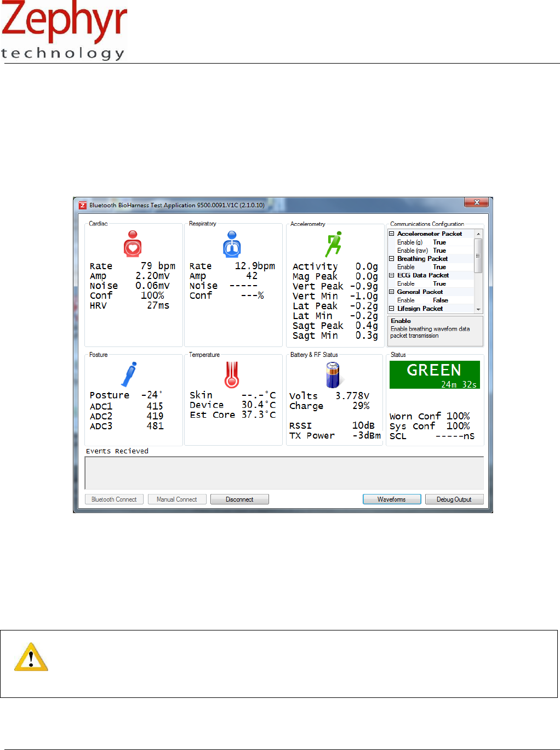Click the GREEN status indicator
Screen dimensions: 560x750
pos(435,374)
